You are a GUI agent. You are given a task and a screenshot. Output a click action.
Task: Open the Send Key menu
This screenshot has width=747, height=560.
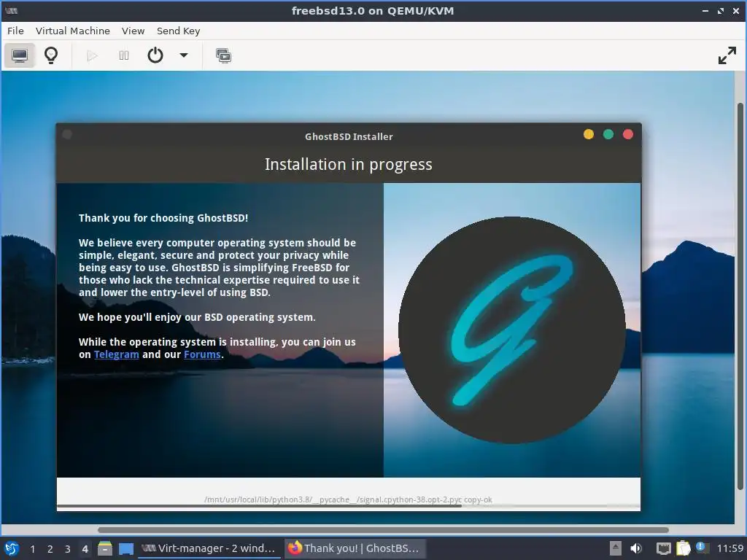[178, 31]
